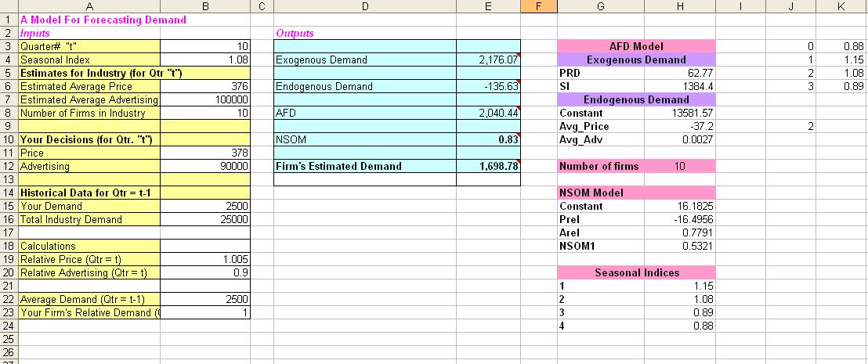Select the lone value 2 in row 9, column J
Viewport: 868px width, 364px height.
(790, 126)
